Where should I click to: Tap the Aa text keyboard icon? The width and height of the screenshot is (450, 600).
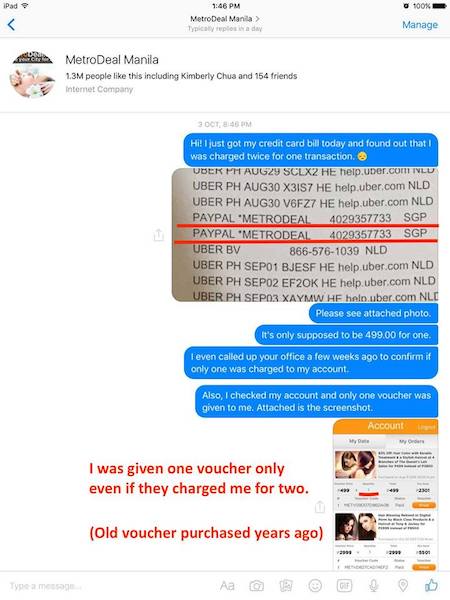[x=227, y=585]
